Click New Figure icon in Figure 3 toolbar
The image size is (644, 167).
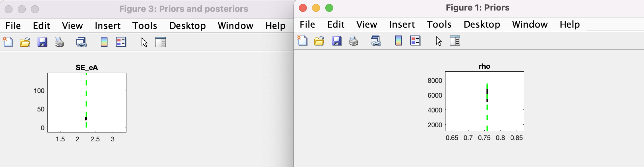tap(8, 42)
